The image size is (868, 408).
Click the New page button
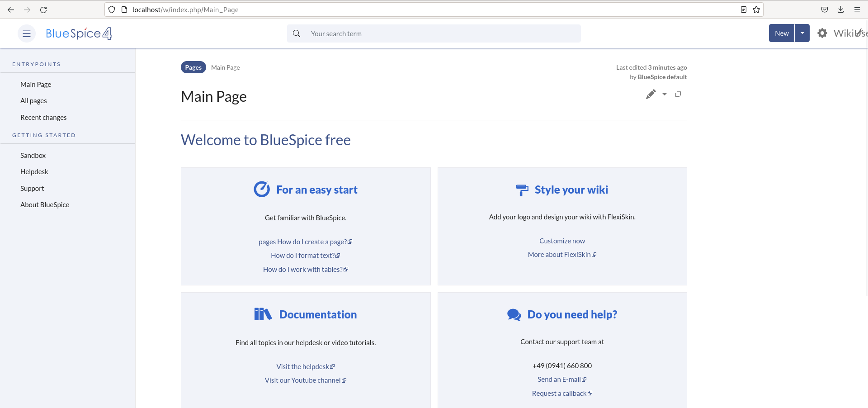782,33
